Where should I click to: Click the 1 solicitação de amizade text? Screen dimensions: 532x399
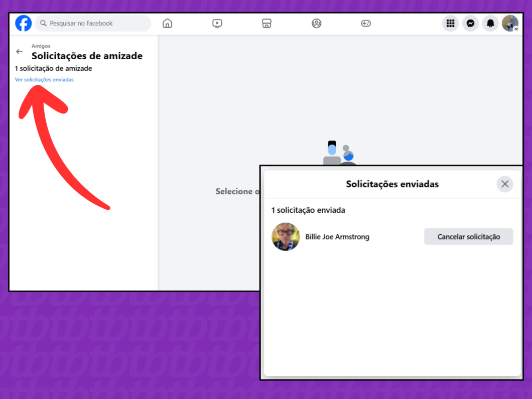(x=53, y=68)
